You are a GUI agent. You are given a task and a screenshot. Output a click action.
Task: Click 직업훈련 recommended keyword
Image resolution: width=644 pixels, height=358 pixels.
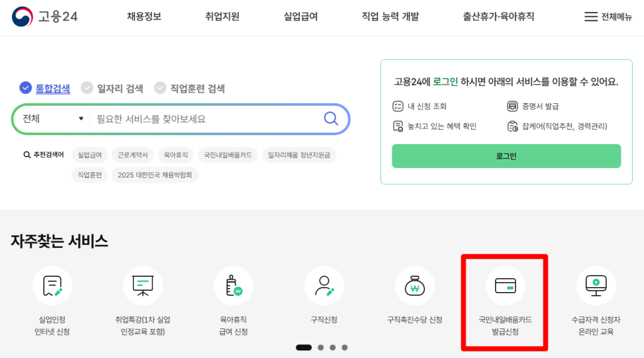pyautogui.click(x=89, y=175)
